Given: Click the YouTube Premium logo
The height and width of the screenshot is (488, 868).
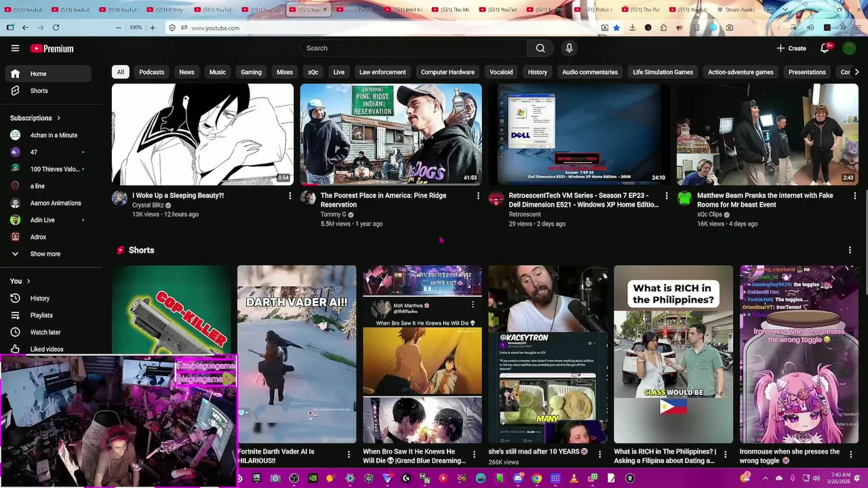Looking at the screenshot, I should [x=52, y=49].
